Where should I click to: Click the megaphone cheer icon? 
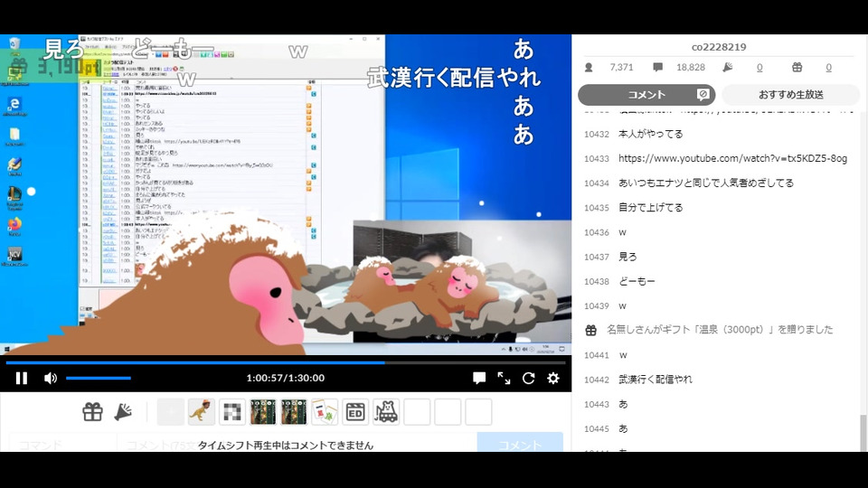click(123, 412)
